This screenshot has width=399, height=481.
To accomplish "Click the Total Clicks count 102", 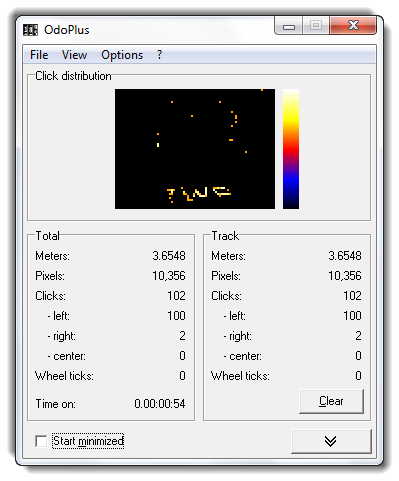I will [176, 296].
